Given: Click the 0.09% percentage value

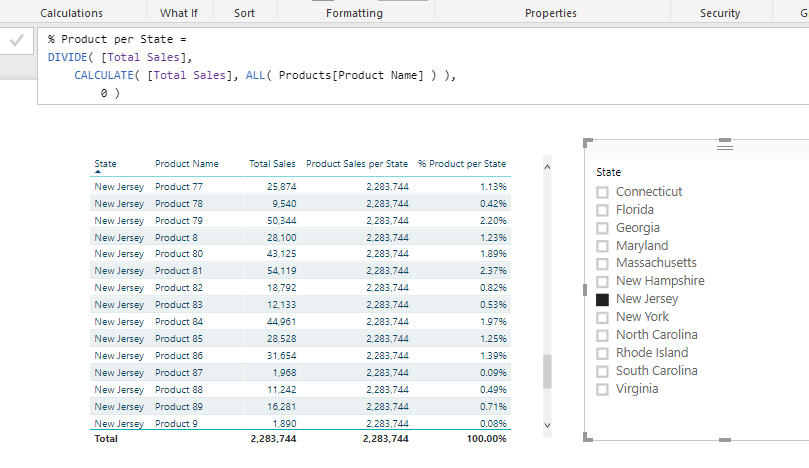Looking at the screenshot, I should (493, 373).
